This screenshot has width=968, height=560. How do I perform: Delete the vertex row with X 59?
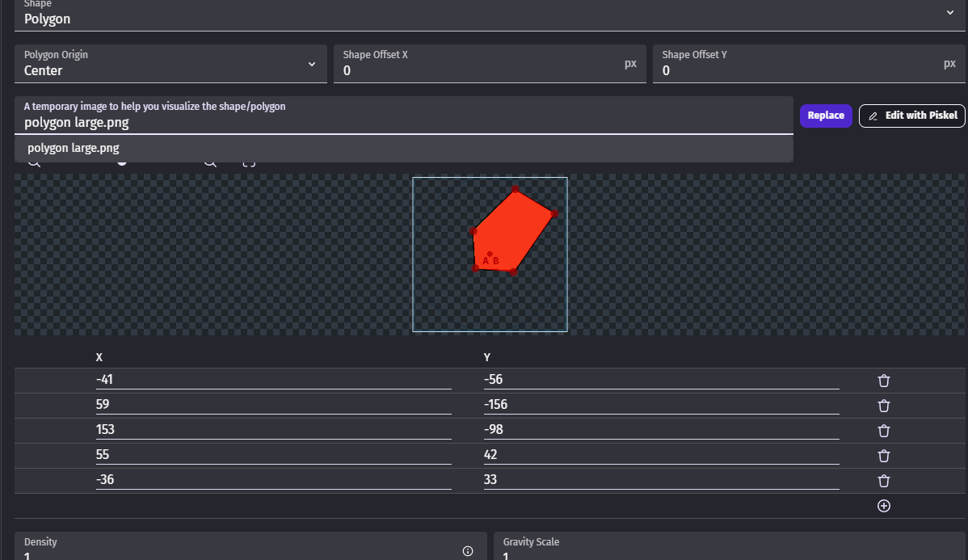(883, 406)
